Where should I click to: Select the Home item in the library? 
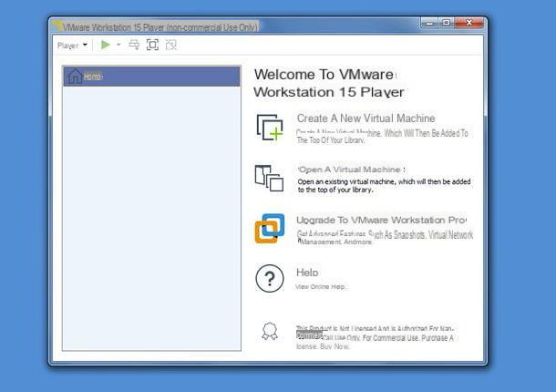click(152, 77)
